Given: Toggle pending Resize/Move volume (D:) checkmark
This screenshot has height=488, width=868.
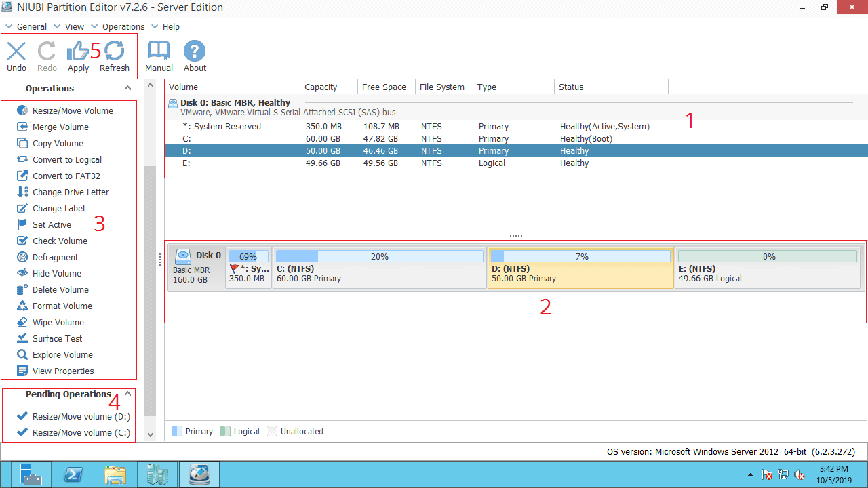Looking at the screenshot, I should 22,416.
